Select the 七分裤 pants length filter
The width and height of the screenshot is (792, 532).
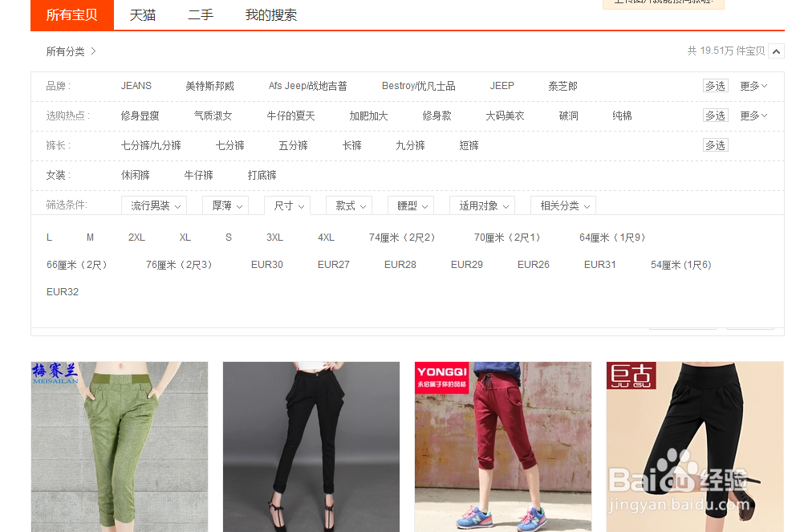coord(230,145)
